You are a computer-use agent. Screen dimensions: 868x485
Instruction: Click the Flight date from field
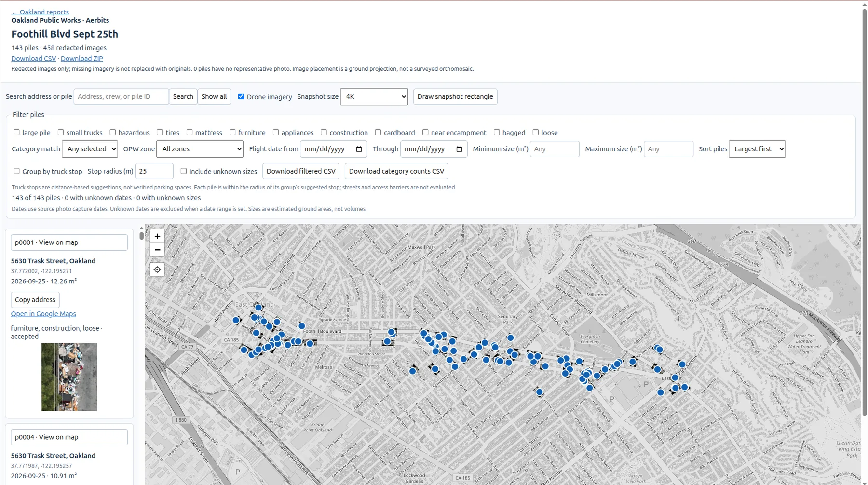coord(334,149)
